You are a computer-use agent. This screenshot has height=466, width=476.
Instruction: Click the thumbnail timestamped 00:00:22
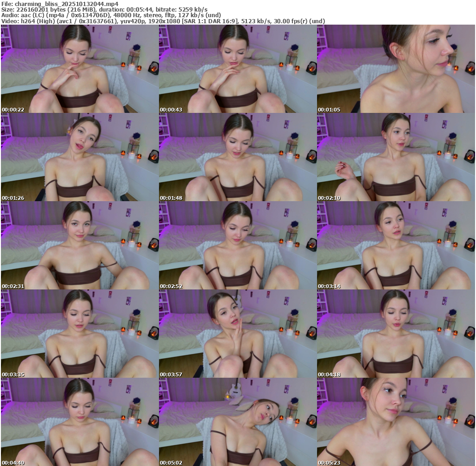pyautogui.click(x=79, y=69)
